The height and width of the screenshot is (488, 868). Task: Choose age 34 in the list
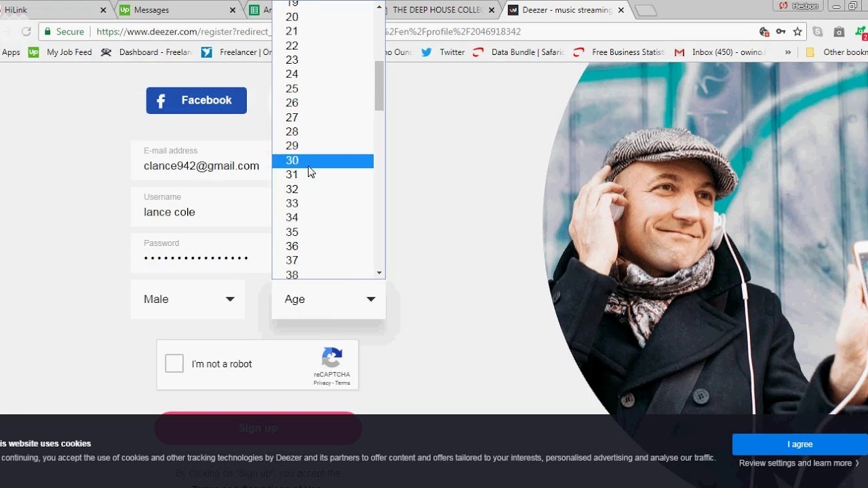323,218
